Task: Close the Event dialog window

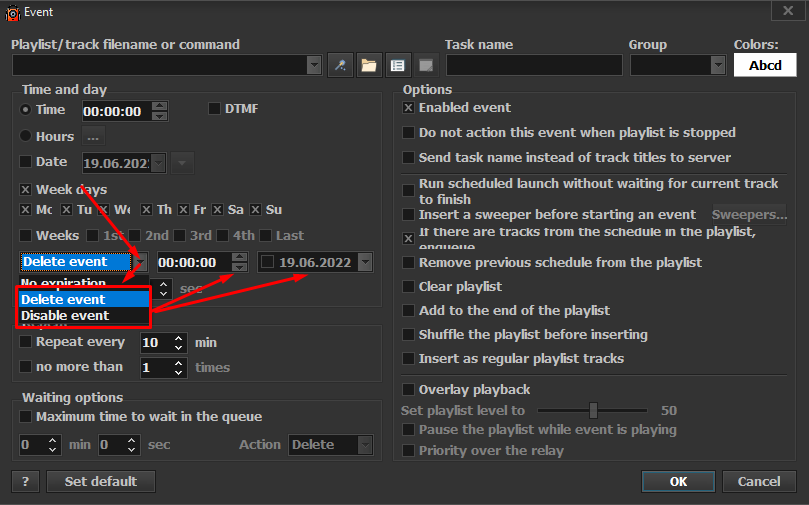Action: pyautogui.click(x=782, y=11)
